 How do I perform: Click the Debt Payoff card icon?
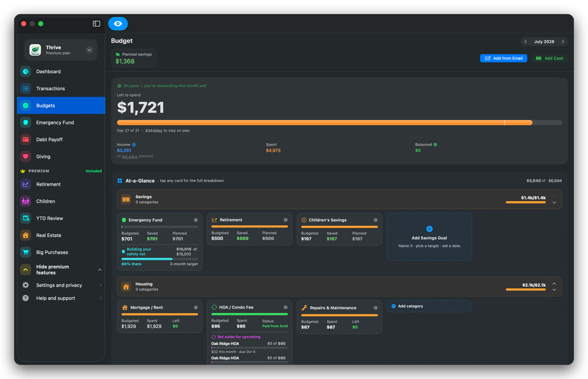click(x=26, y=140)
